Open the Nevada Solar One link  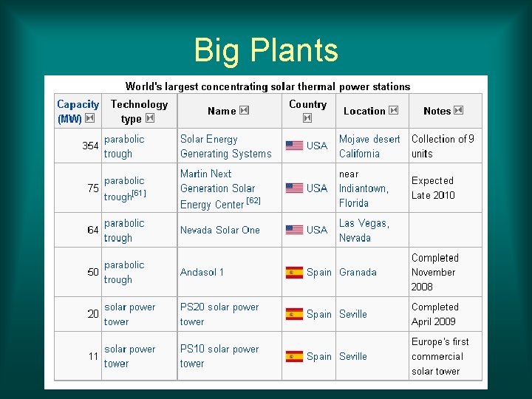click(220, 230)
